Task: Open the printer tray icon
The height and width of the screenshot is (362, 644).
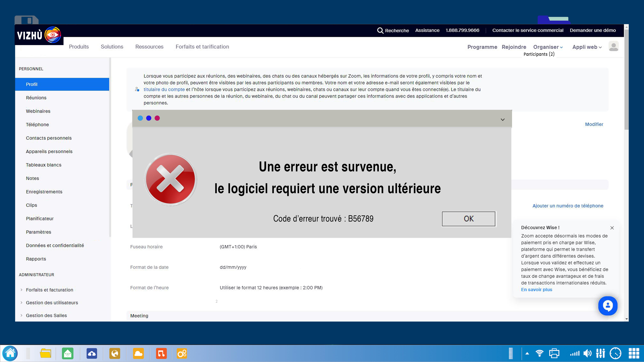Action: pyautogui.click(x=554, y=353)
